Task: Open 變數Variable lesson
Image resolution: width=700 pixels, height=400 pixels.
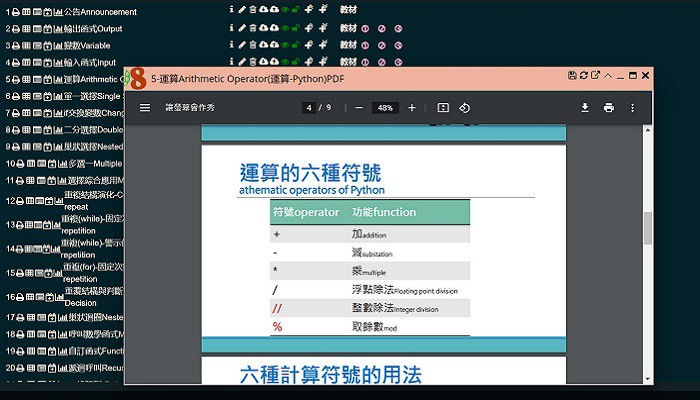Action: (x=87, y=46)
